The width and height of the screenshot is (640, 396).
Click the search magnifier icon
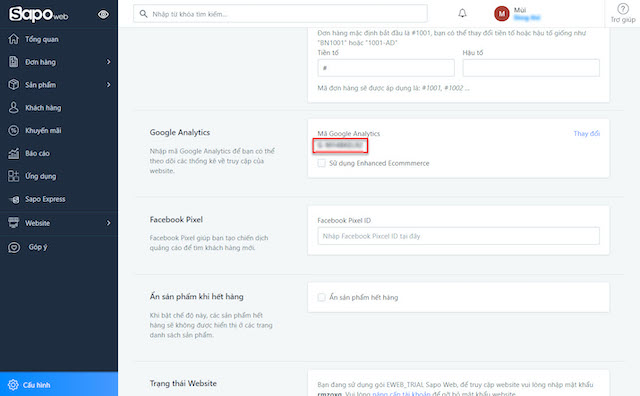click(143, 14)
